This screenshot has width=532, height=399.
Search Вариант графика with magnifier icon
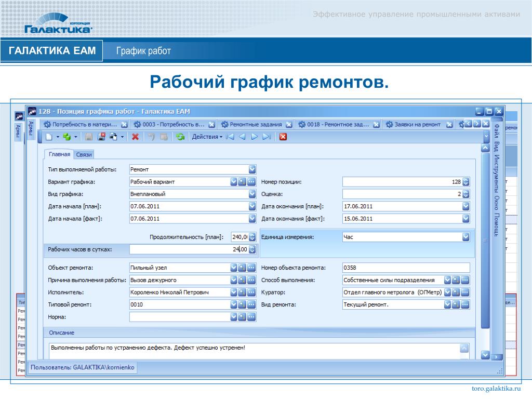pos(242,182)
